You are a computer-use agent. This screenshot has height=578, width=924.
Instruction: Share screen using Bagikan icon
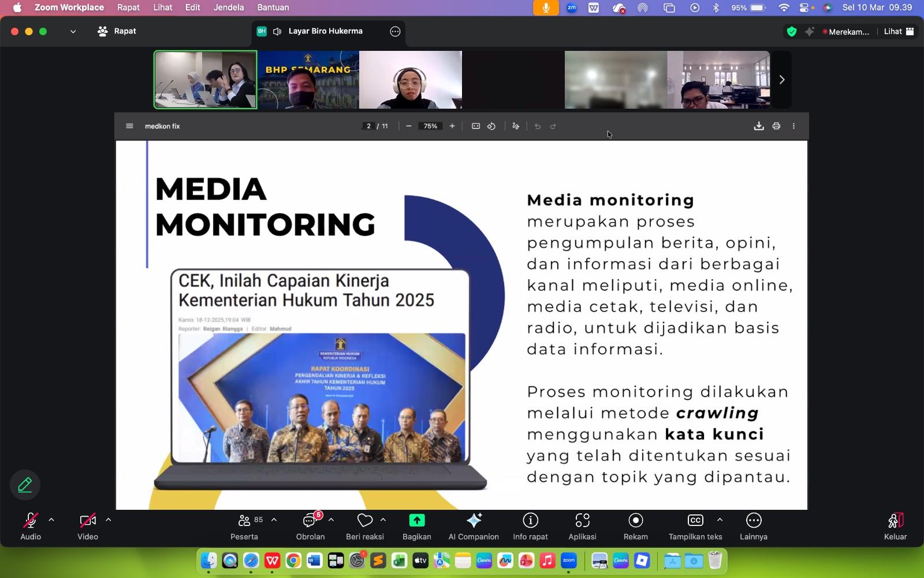[x=416, y=521]
